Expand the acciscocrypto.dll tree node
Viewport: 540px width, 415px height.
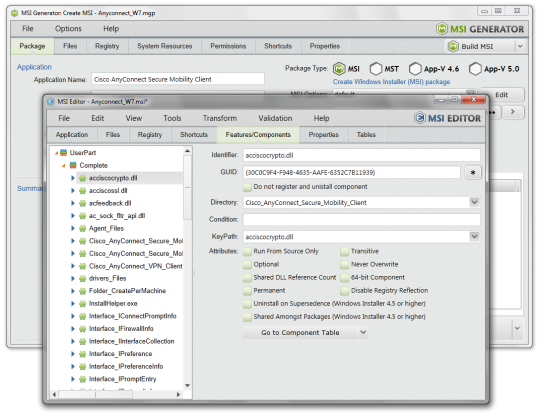pos(73,178)
